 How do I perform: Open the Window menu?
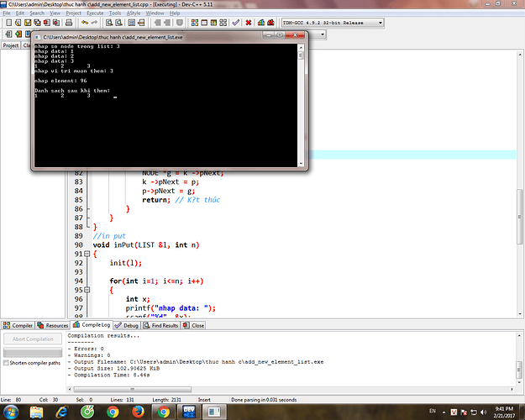(x=155, y=13)
